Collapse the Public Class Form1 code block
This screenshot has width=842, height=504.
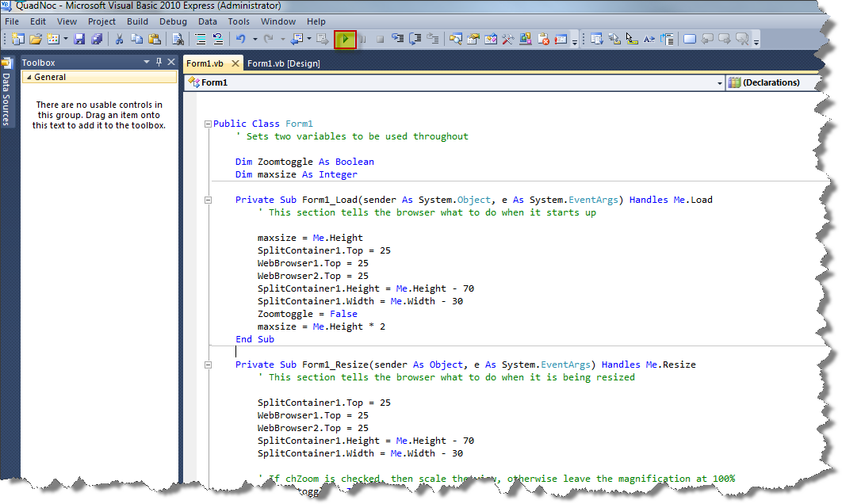point(208,124)
